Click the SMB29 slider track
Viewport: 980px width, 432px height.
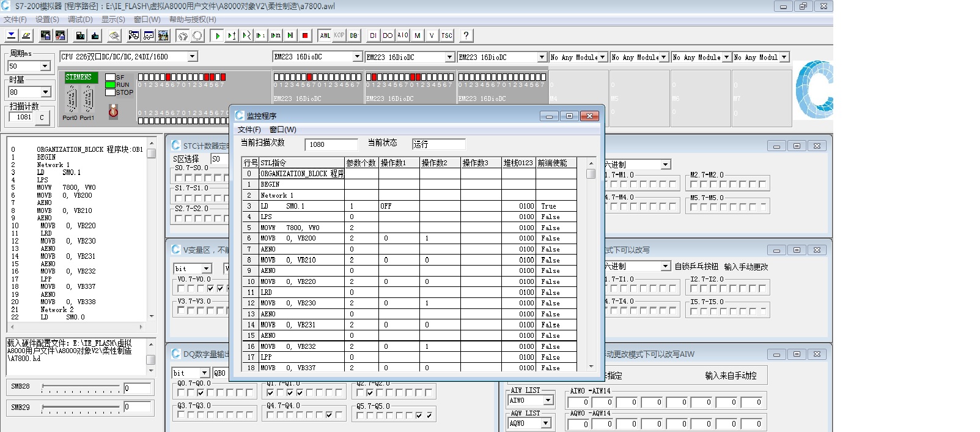(80, 408)
